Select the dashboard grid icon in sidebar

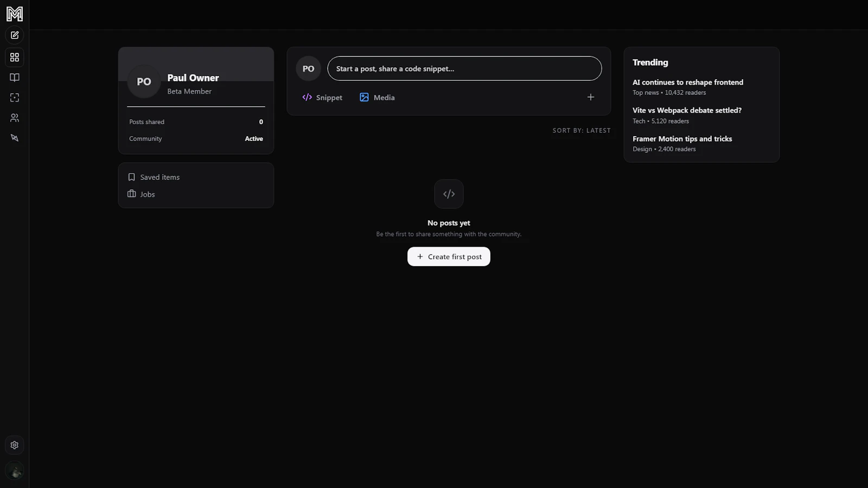pyautogui.click(x=15, y=57)
